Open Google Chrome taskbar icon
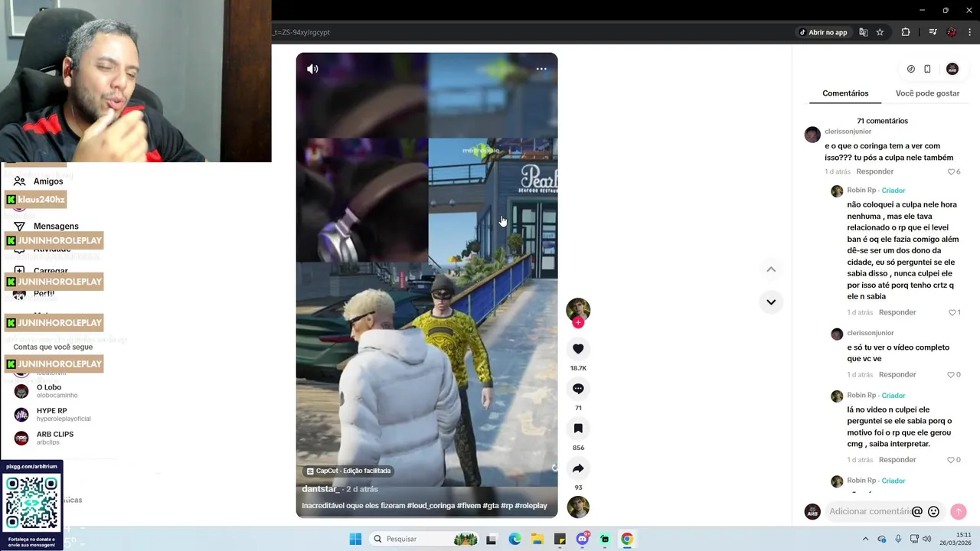Image resolution: width=980 pixels, height=551 pixels. click(x=627, y=539)
